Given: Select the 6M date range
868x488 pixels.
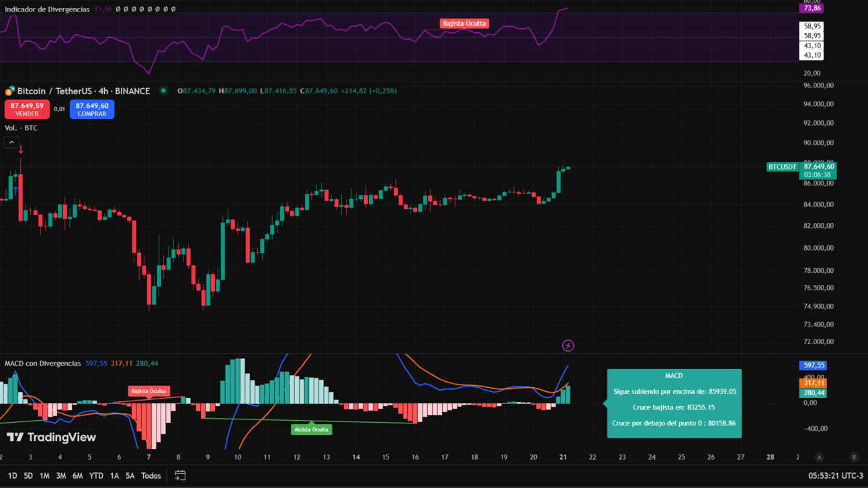Looking at the screenshot, I should pyautogui.click(x=77, y=476).
